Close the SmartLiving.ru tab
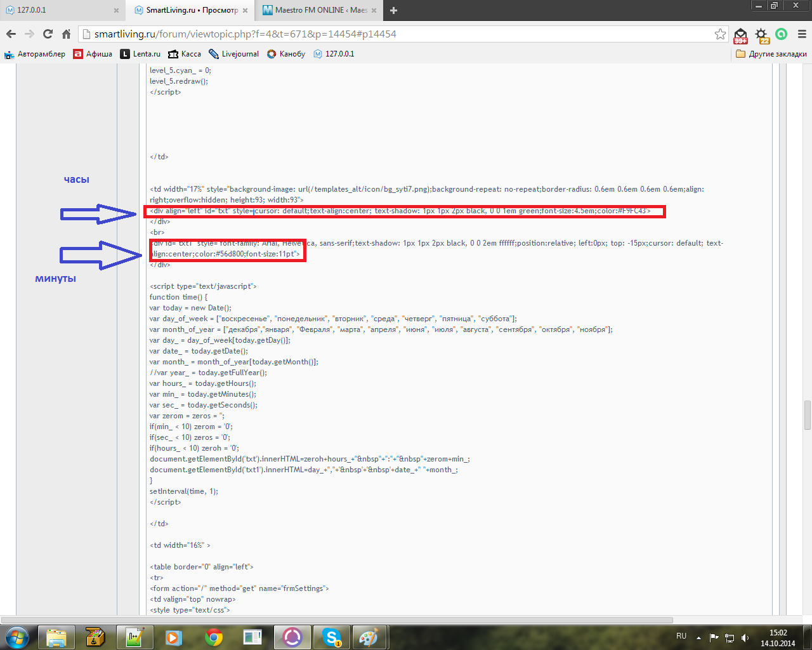Screen dimensions: 812x650 click(x=245, y=10)
